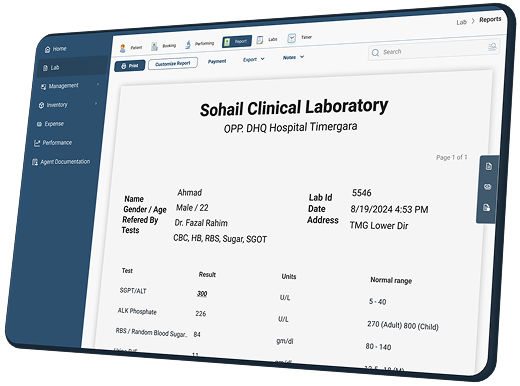Click the advanced search icon in search box
Image resolution: width=520 pixels, height=386 pixels.
coord(492,47)
